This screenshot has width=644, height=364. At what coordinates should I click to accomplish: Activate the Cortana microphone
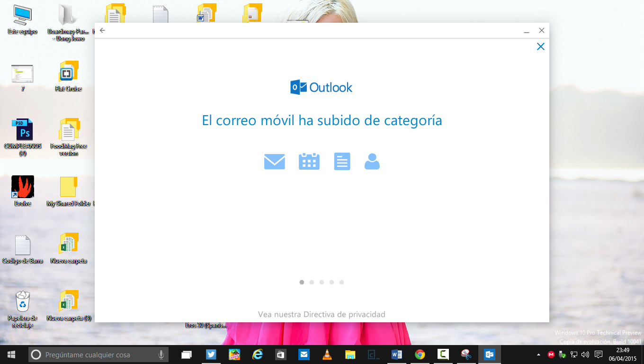161,355
